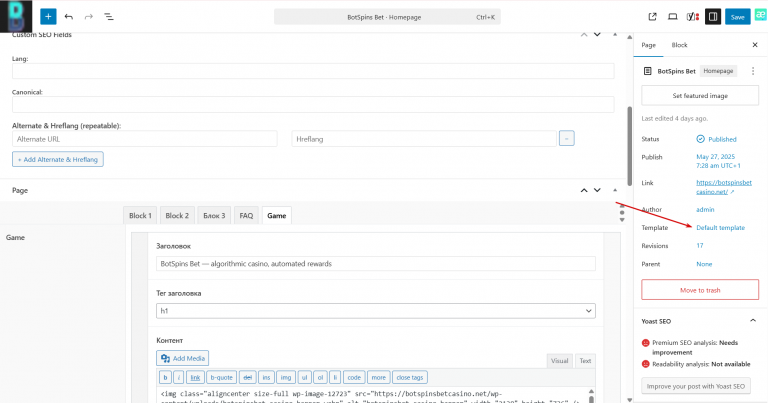This screenshot has height=403, width=768.
Task: View the page in new tab
Action: click(x=652, y=17)
